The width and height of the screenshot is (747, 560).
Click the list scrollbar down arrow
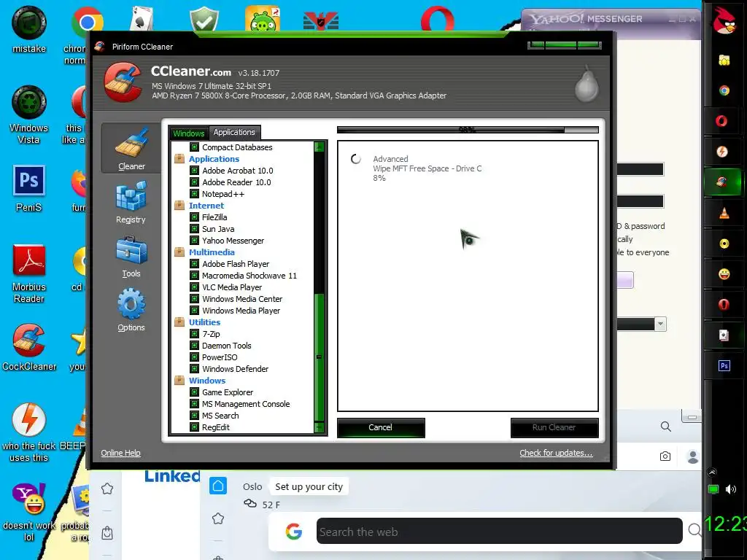[320, 427]
